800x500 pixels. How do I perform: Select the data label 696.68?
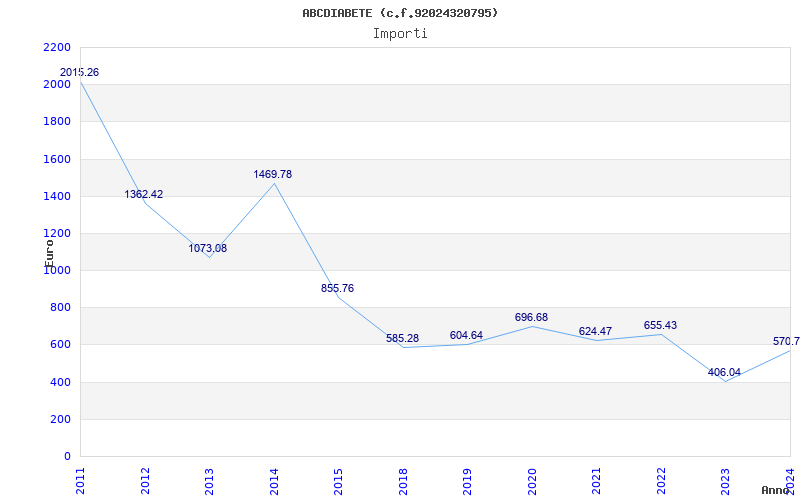[x=531, y=318]
